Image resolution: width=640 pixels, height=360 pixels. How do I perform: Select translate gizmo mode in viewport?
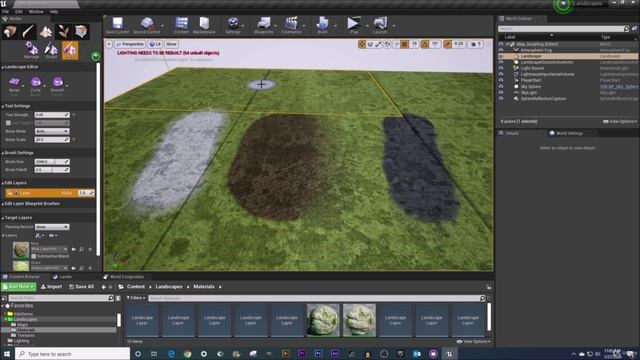(x=362, y=44)
